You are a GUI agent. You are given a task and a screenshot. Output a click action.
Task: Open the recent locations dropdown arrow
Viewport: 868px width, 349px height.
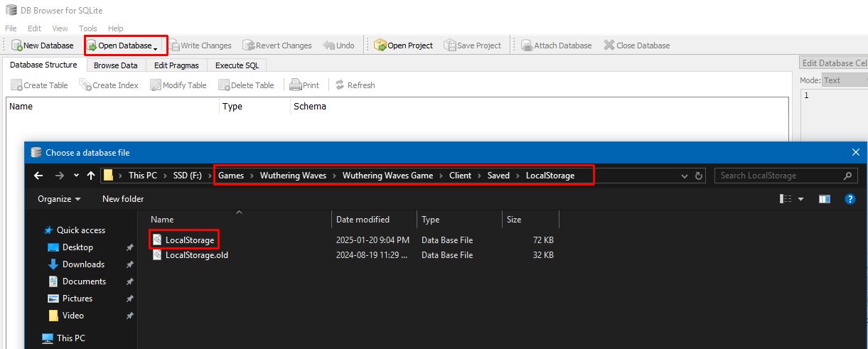75,176
